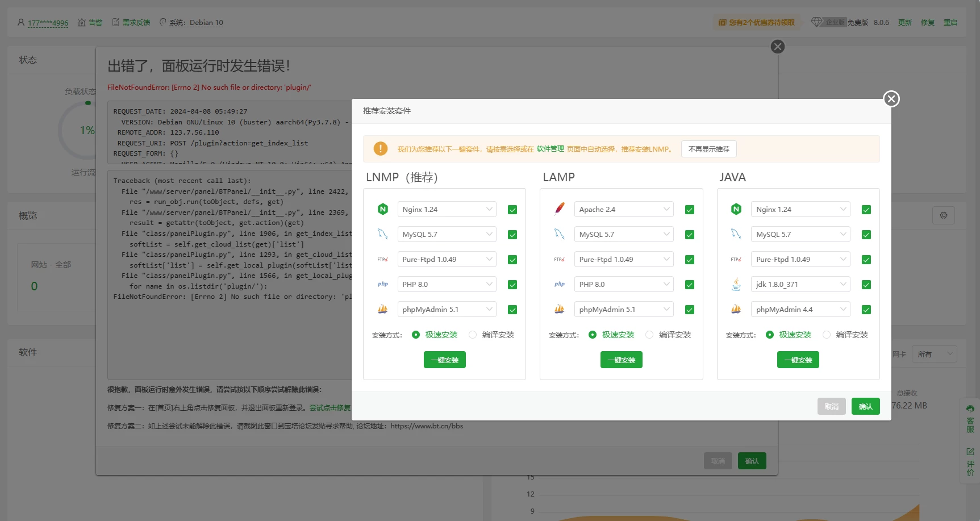Cancel the install suite dialog with 取消
Screen dimensions: 980x521
(x=832, y=406)
